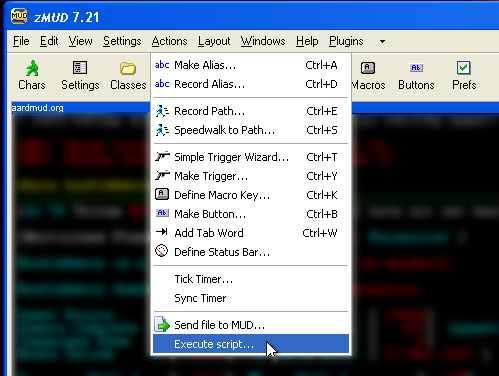
Task: Select Speedwalk to Path… entry
Action: [251, 130]
